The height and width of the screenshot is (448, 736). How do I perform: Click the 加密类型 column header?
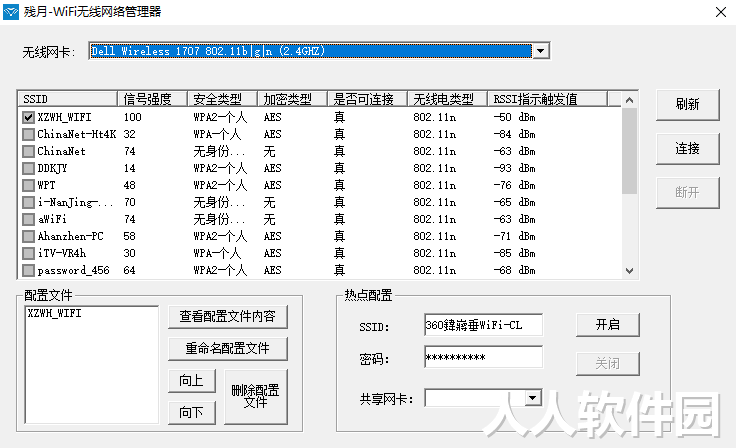coord(292,99)
